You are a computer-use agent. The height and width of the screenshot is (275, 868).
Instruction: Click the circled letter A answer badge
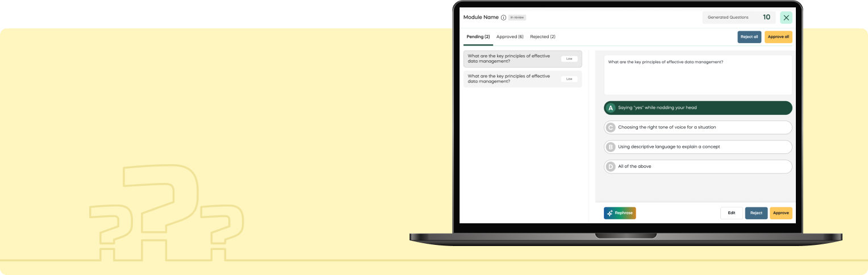(x=611, y=108)
